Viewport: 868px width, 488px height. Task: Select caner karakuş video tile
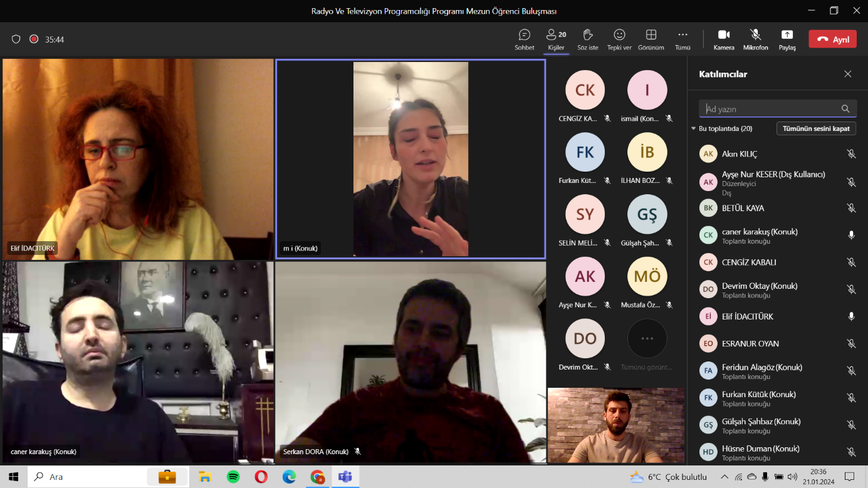pos(138,362)
